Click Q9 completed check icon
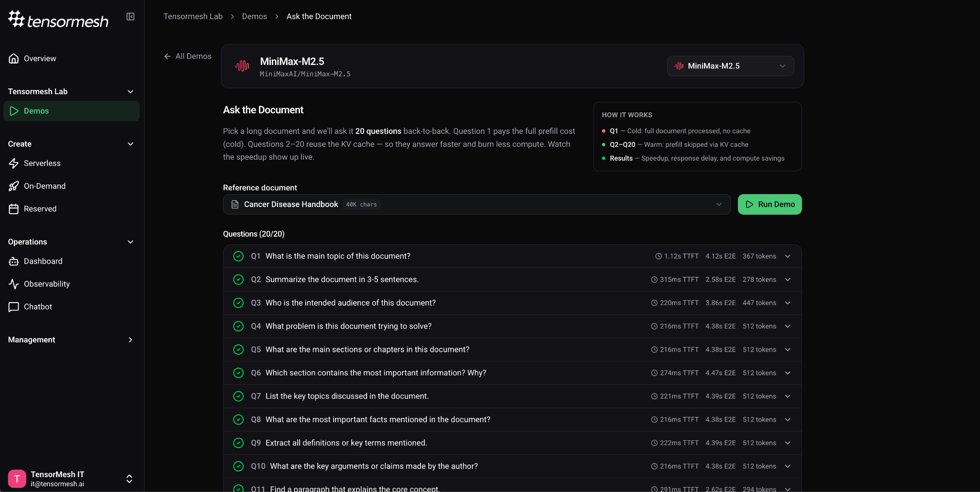The height and width of the screenshot is (492, 980). pyautogui.click(x=238, y=443)
